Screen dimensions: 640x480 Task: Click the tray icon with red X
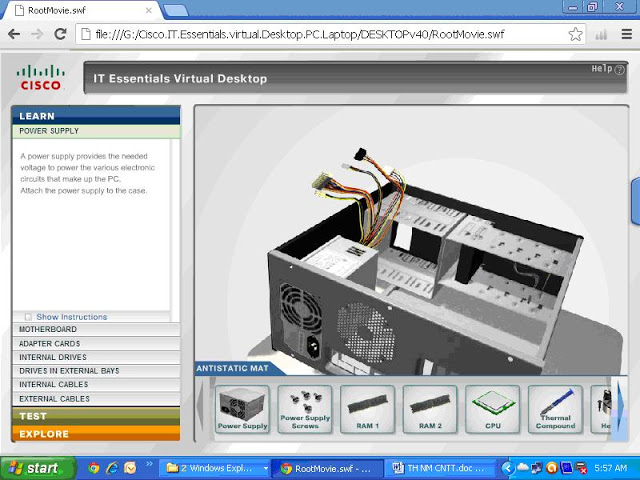tap(581, 468)
